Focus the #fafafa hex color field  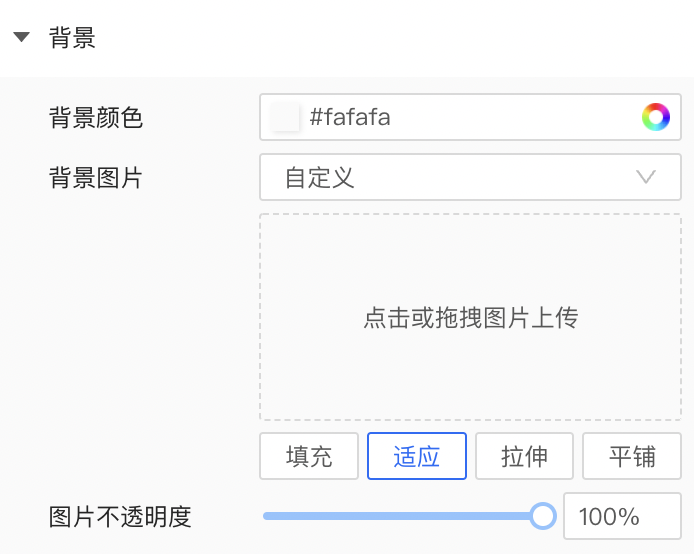coord(470,117)
